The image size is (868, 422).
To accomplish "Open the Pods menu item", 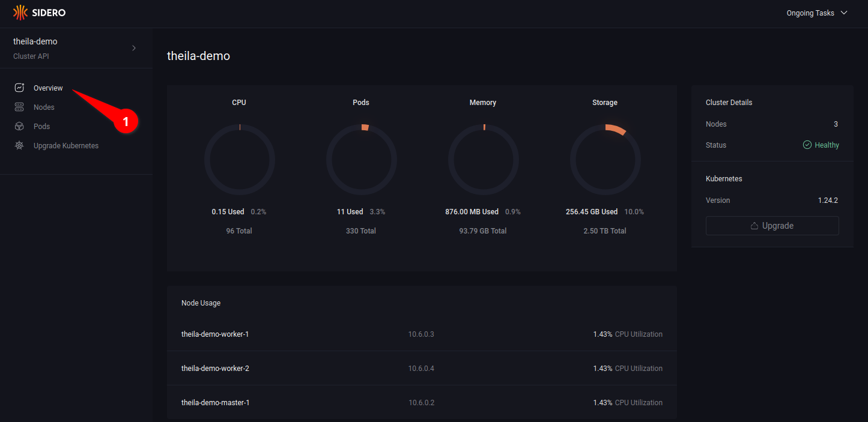I will 41,126.
